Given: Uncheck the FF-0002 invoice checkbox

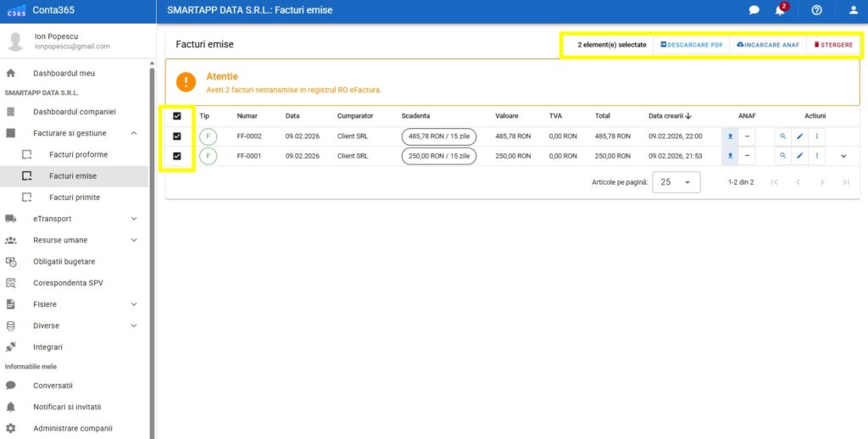Looking at the screenshot, I should 177,136.
